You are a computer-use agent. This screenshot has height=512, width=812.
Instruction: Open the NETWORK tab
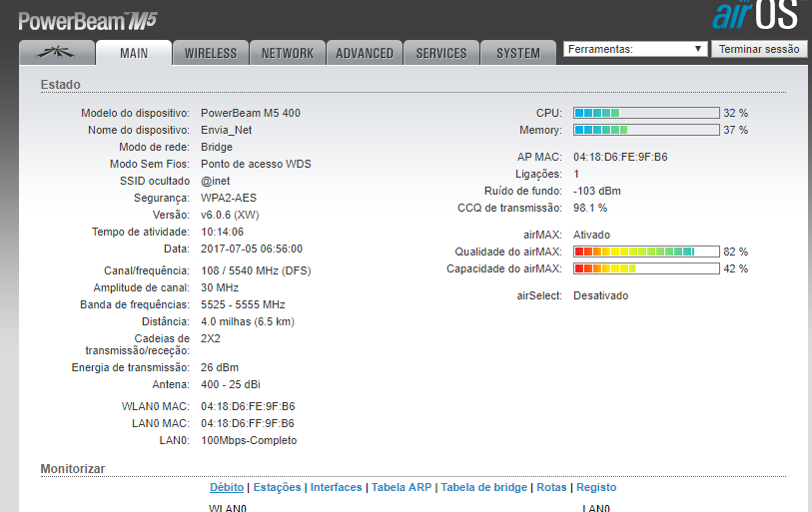click(x=288, y=53)
